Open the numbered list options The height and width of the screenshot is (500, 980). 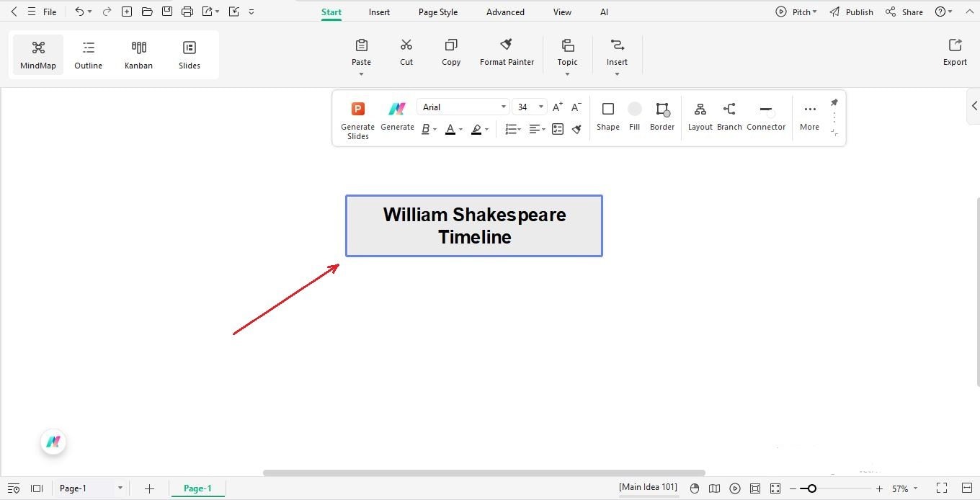pyautogui.click(x=512, y=129)
